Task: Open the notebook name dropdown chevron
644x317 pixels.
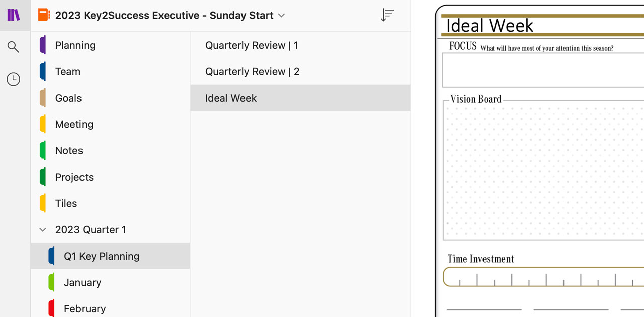Action: coord(282,16)
